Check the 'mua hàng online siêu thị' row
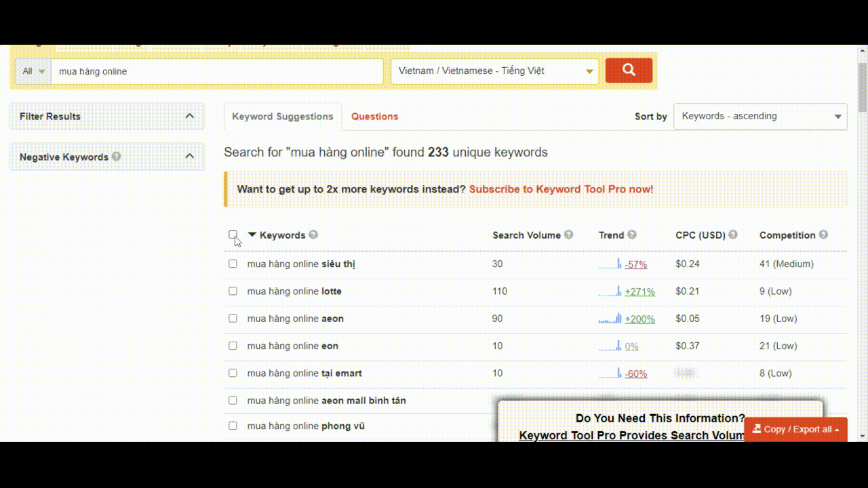The height and width of the screenshot is (488, 868). pos(233,264)
